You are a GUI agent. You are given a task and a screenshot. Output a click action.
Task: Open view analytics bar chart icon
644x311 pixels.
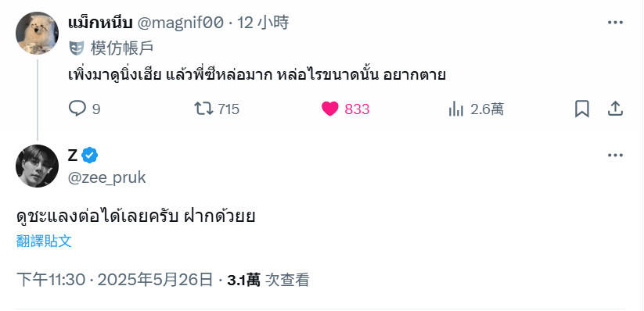(x=456, y=109)
